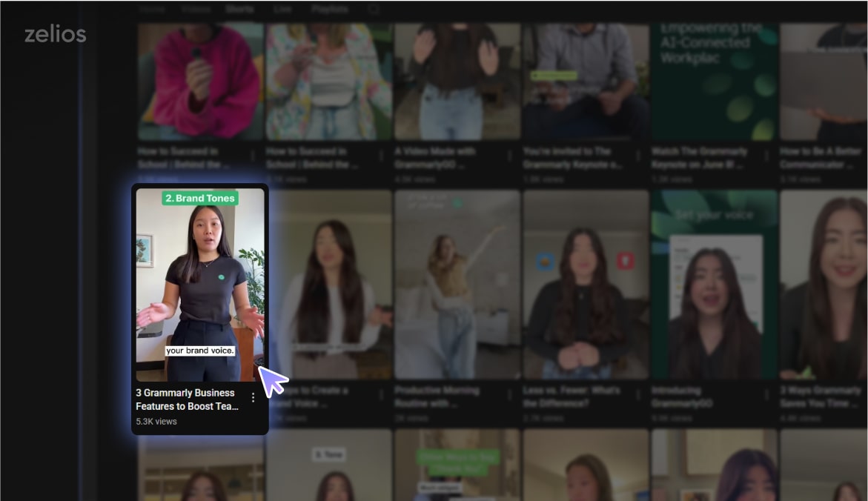Go to the Live tab
Screen dimensions: 868x501
[284, 9]
